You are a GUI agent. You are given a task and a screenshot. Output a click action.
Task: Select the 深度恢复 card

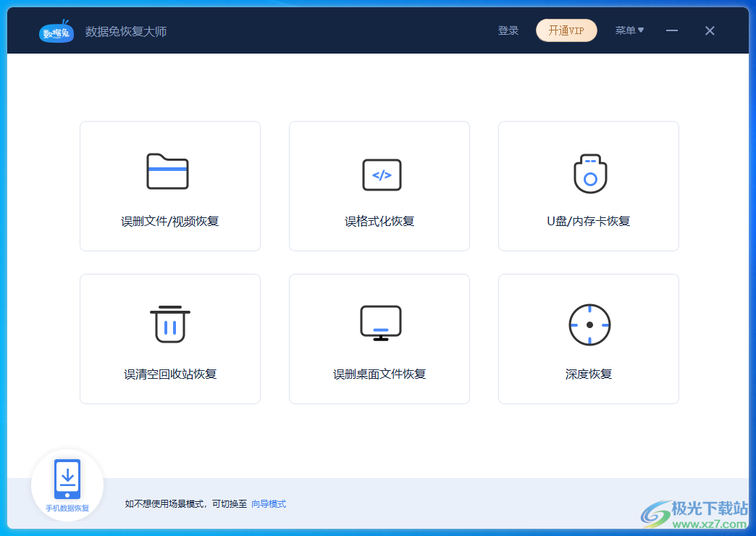(589, 338)
